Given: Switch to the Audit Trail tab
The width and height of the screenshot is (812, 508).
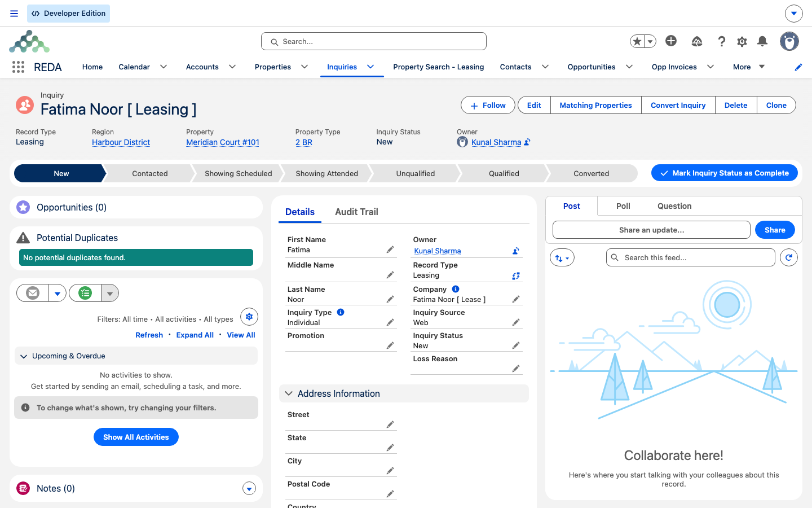Looking at the screenshot, I should click(x=356, y=212).
